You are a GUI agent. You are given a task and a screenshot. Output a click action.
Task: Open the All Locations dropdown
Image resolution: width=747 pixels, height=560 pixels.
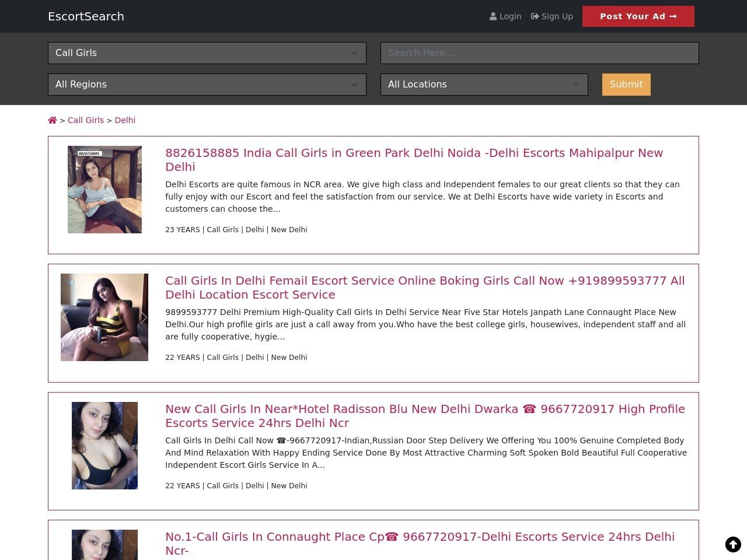pyautogui.click(x=484, y=85)
